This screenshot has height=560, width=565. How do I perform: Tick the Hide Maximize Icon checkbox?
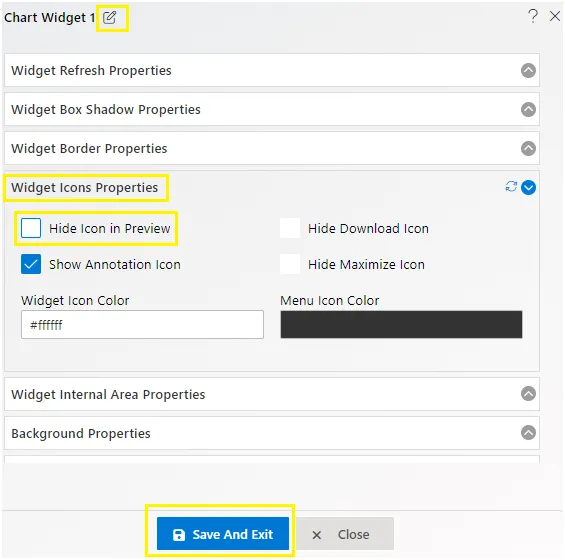point(290,264)
